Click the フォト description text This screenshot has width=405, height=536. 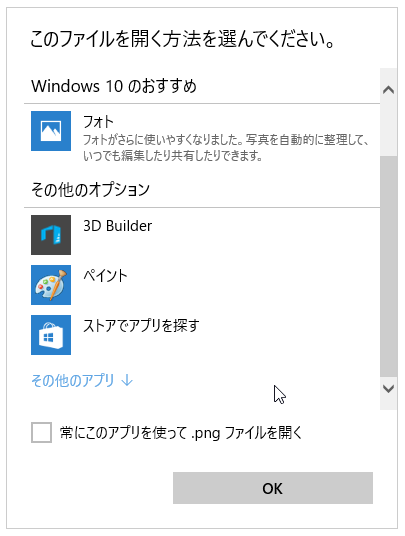[x=226, y=148]
